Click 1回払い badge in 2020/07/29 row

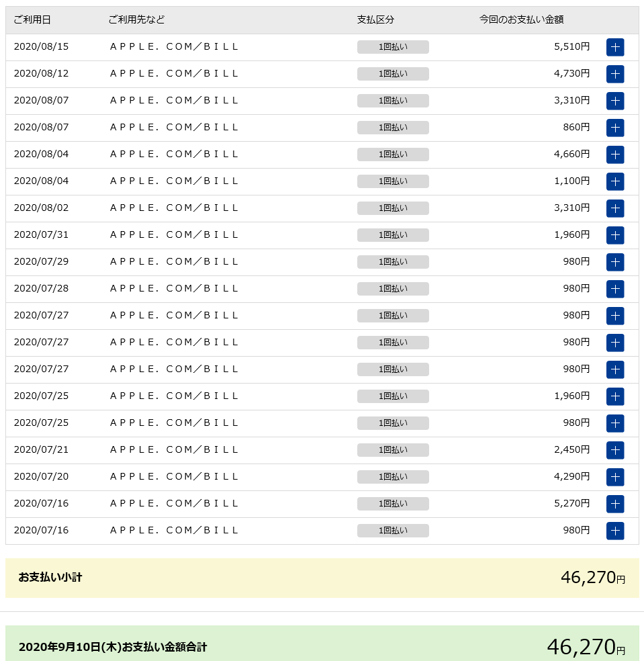[393, 262]
